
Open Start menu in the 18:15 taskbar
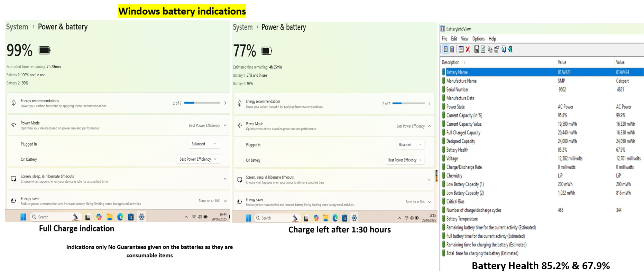pos(248,218)
